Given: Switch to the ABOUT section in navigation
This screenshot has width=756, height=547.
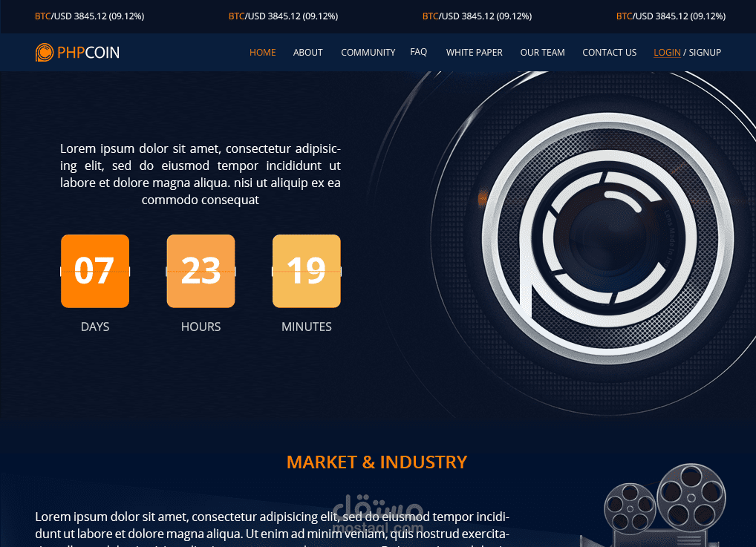Looking at the screenshot, I should 307,52.
